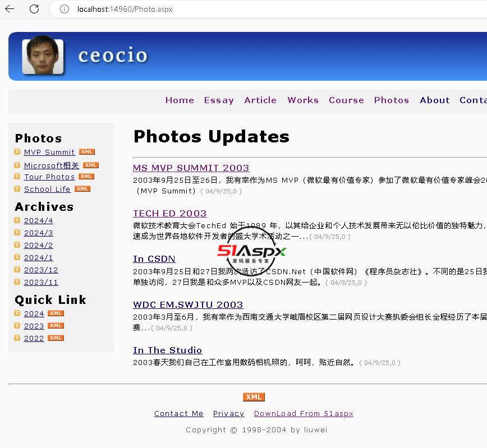Click the Photos Updates page heading

pyautogui.click(x=212, y=137)
